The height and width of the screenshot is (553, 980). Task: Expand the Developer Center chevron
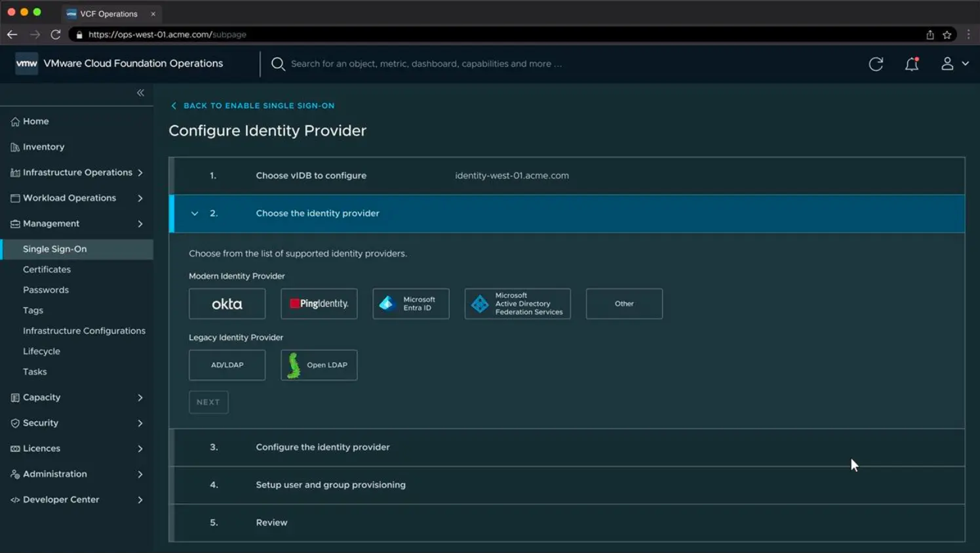140,500
